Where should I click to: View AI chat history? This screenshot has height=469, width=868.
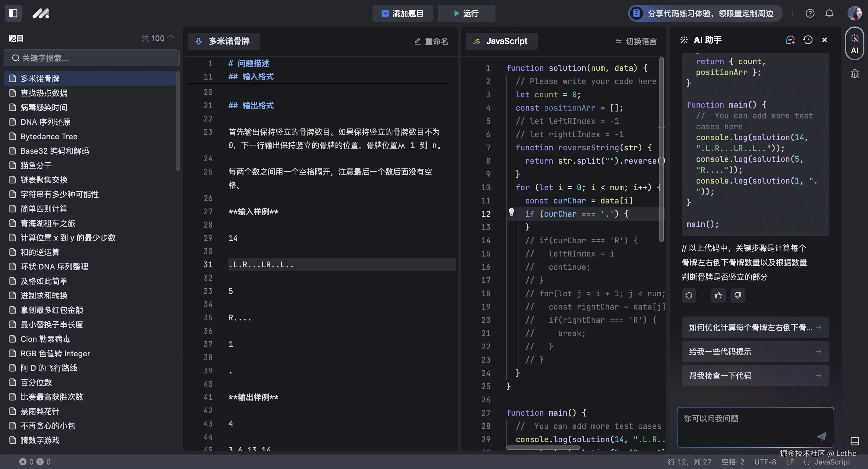808,40
